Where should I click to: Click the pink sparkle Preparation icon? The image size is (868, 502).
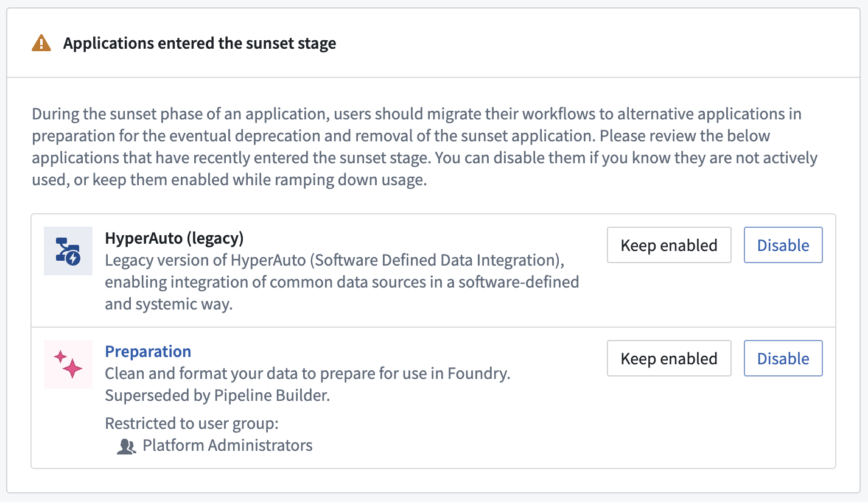(68, 364)
